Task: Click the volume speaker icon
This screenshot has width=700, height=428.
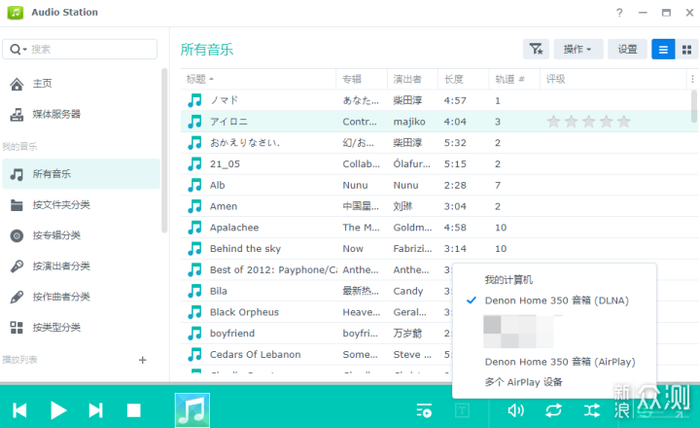Action: [515, 410]
